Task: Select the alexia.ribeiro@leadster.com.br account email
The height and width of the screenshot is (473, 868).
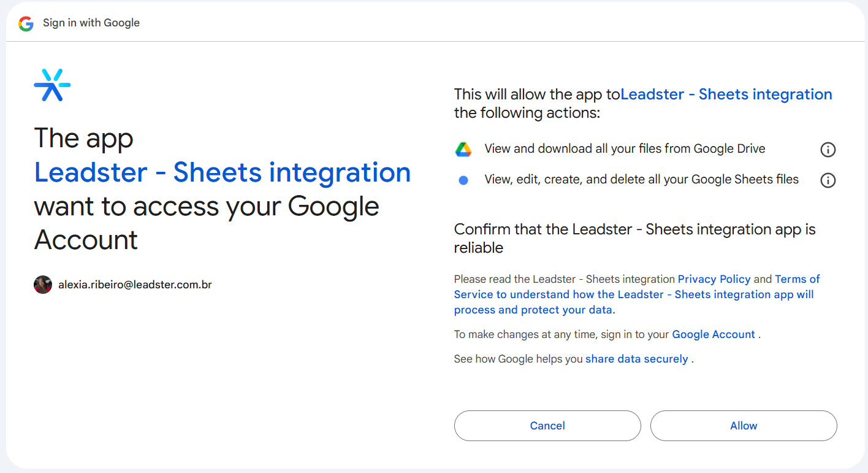Action: [x=135, y=285]
